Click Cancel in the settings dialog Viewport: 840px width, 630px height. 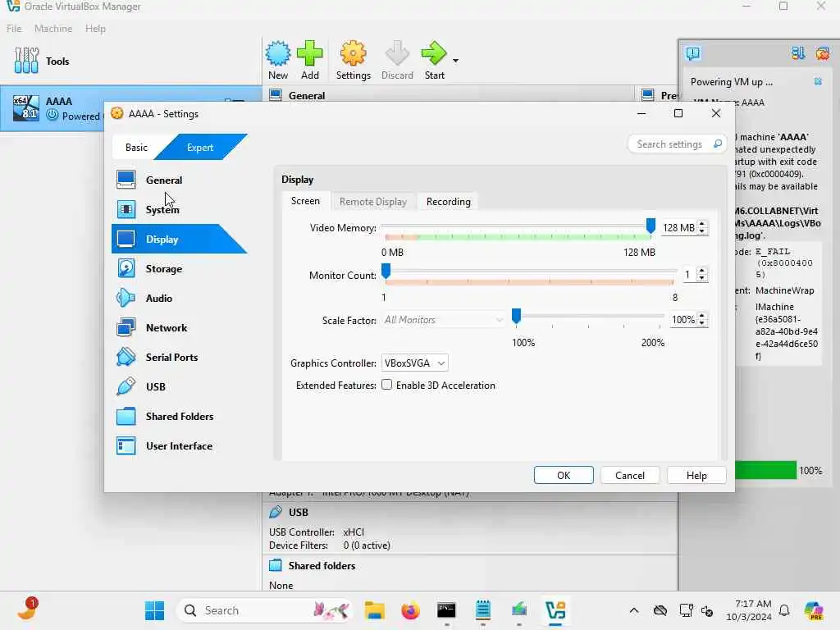(x=630, y=475)
